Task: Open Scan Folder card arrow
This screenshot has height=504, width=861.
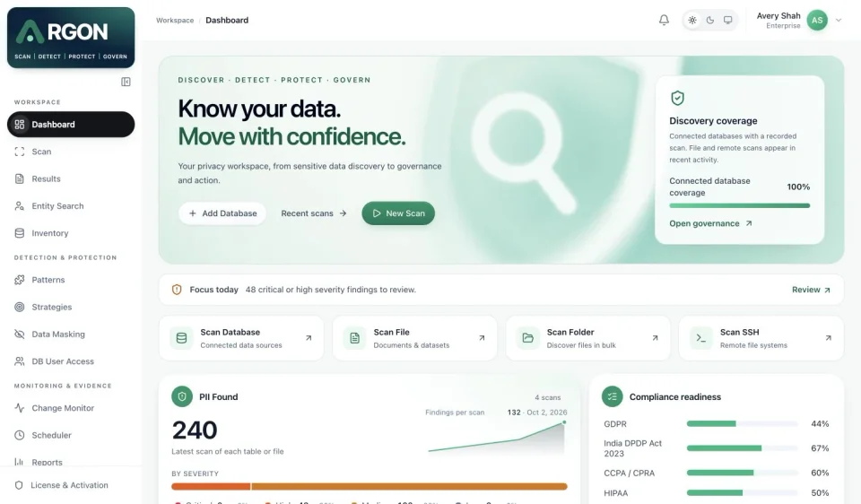Action: click(655, 338)
